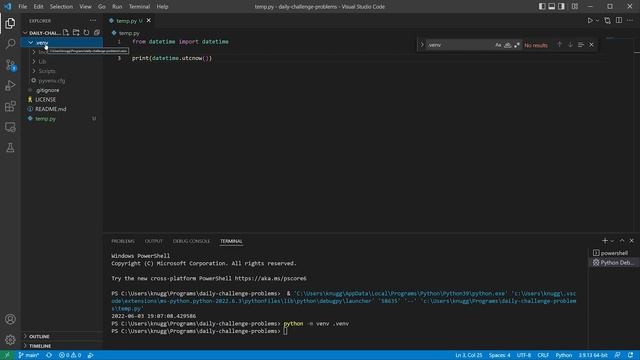The width and height of the screenshot is (640, 360).
Task: Click errors and warnings count in status bar
Action: [70, 355]
